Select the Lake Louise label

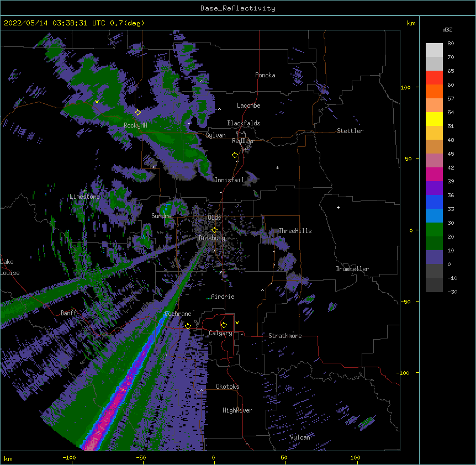coord(10,267)
